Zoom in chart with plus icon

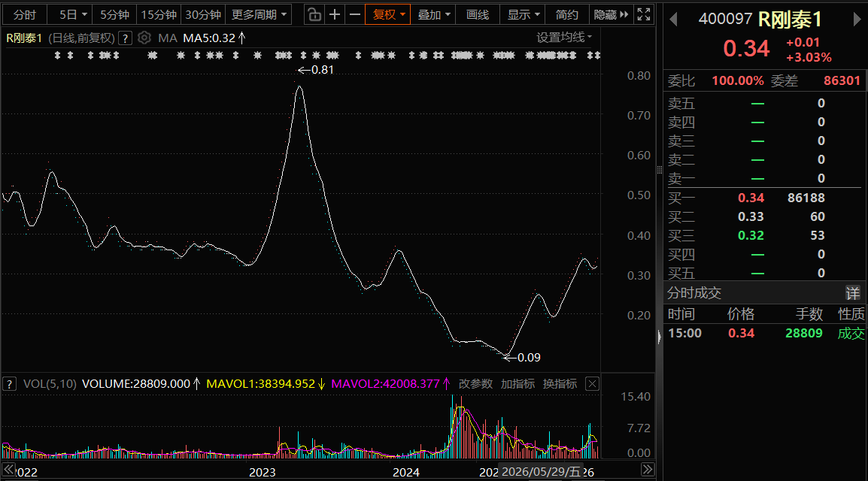(x=335, y=14)
